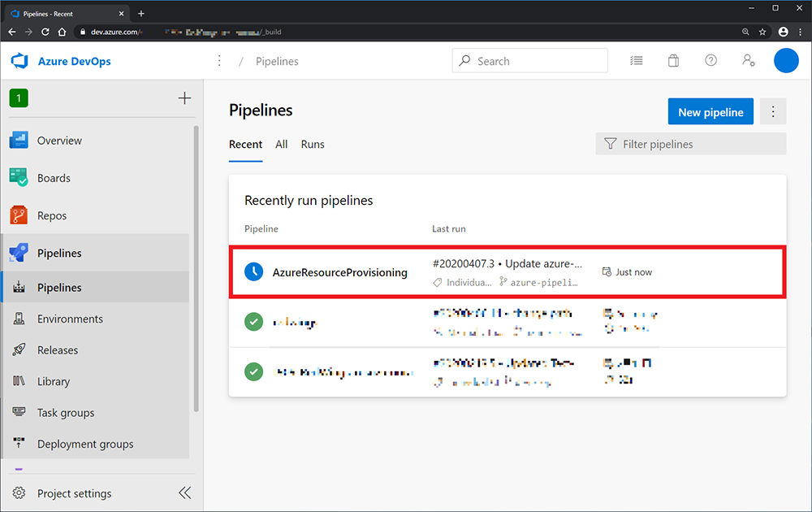This screenshot has height=512, width=812.
Task: Close the Pipelines - Recent browser tab
Action: tap(121, 14)
